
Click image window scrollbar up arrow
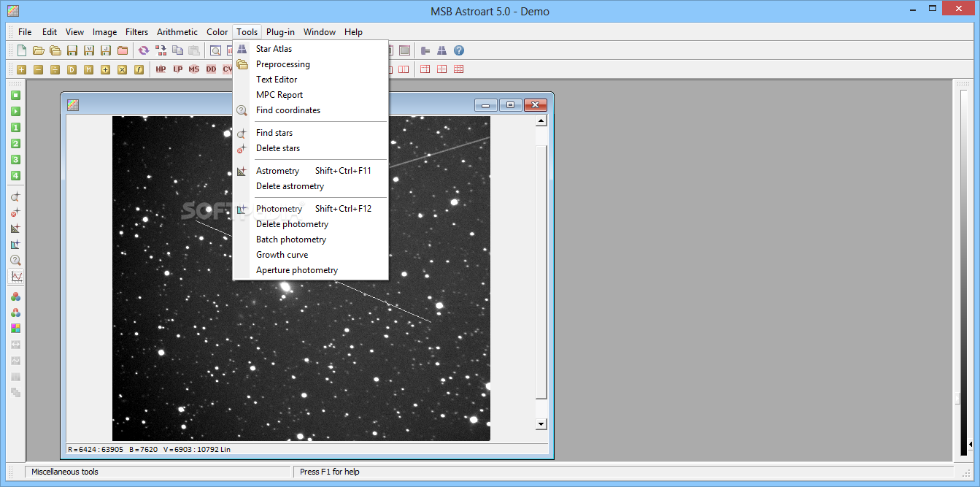click(x=541, y=121)
